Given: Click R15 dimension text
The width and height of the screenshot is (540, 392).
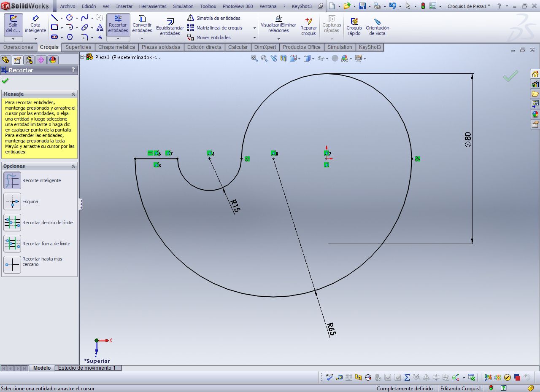Looking at the screenshot, I should [x=235, y=205].
